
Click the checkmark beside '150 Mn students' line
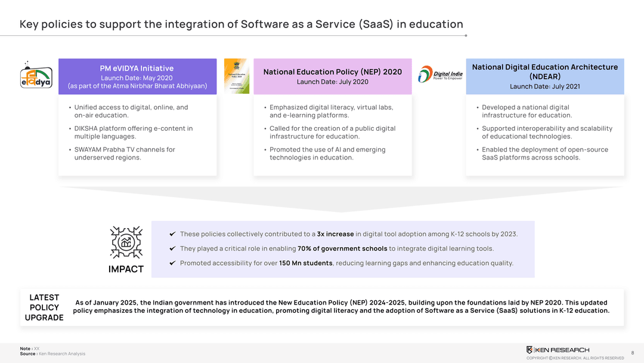[172, 264]
